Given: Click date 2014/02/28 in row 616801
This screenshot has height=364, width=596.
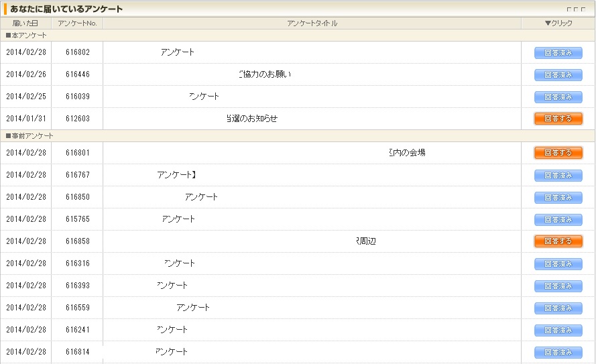Looking at the screenshot, I should pyautogui.click(x=26, y=153).
